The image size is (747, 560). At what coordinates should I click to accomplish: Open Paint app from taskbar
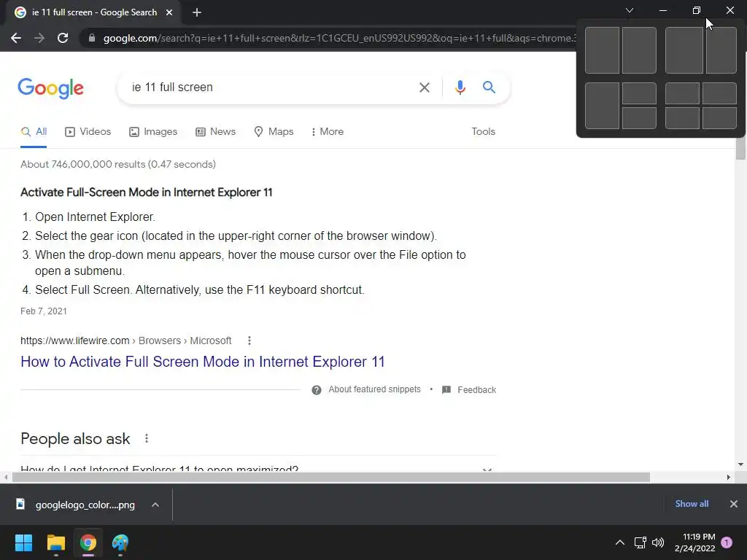pos(120,542)
